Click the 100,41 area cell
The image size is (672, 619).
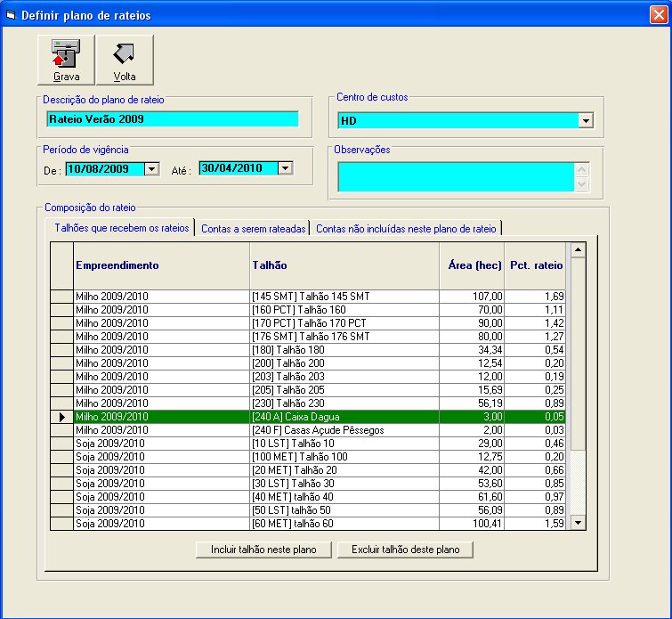(472, 524)
